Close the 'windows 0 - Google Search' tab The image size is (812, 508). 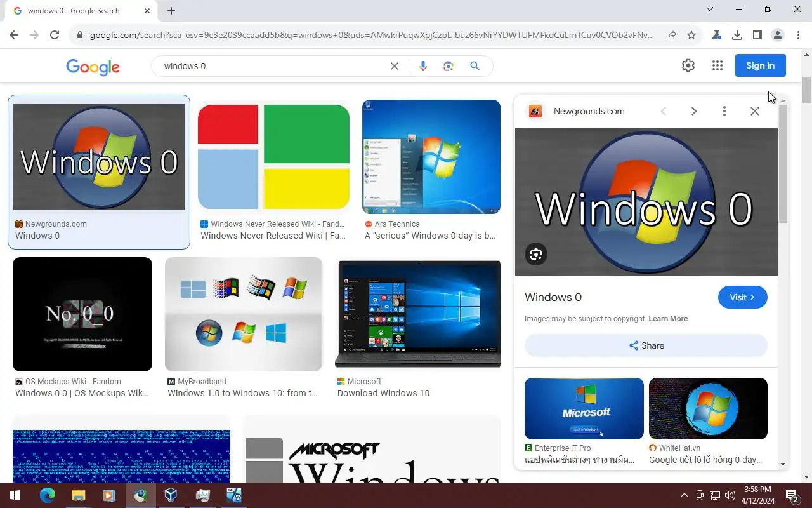pos(148,11)
